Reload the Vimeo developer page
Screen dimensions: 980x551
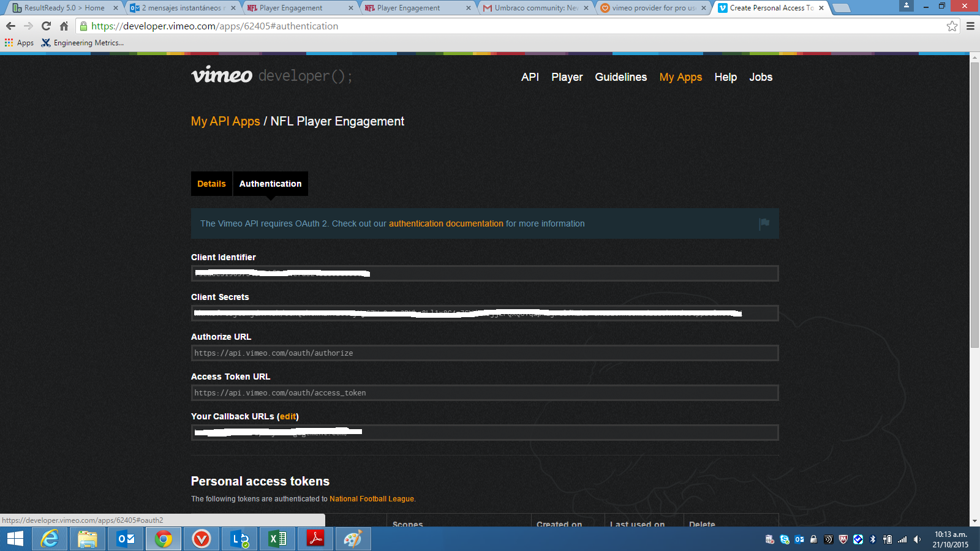[x=46, y=26]
